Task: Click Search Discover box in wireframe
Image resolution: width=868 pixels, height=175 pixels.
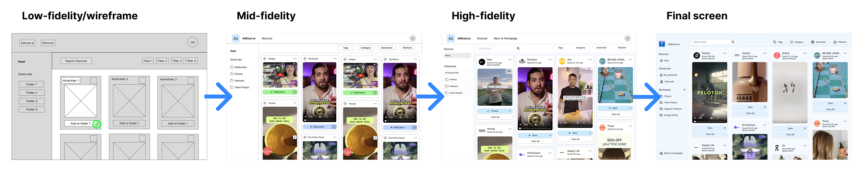Action: coord(76,61)
